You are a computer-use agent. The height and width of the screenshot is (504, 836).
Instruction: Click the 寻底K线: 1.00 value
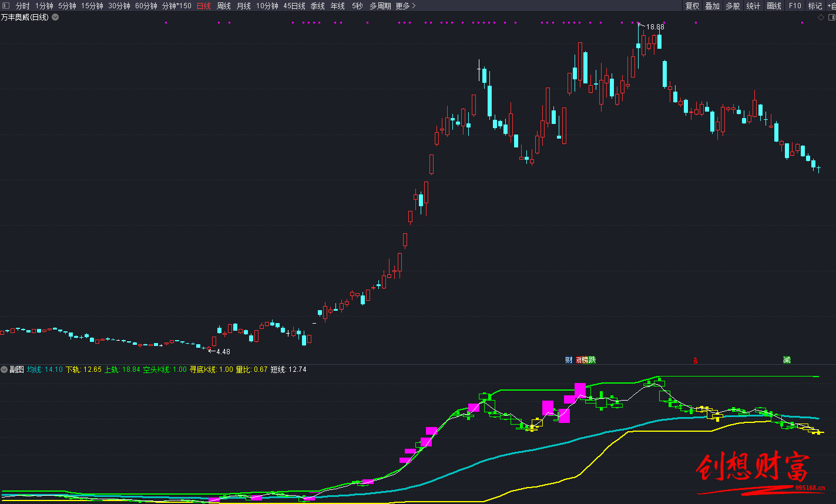211,369
